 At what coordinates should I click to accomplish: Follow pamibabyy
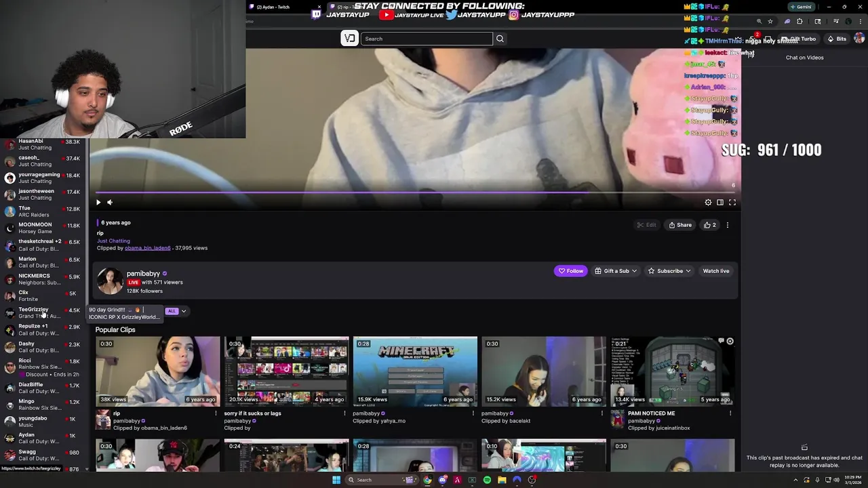[x=570, y=271]
